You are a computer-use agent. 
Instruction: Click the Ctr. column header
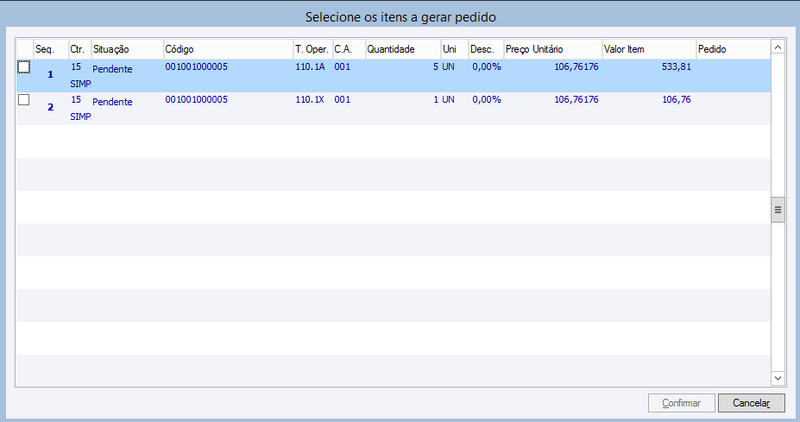coord(80,49)
